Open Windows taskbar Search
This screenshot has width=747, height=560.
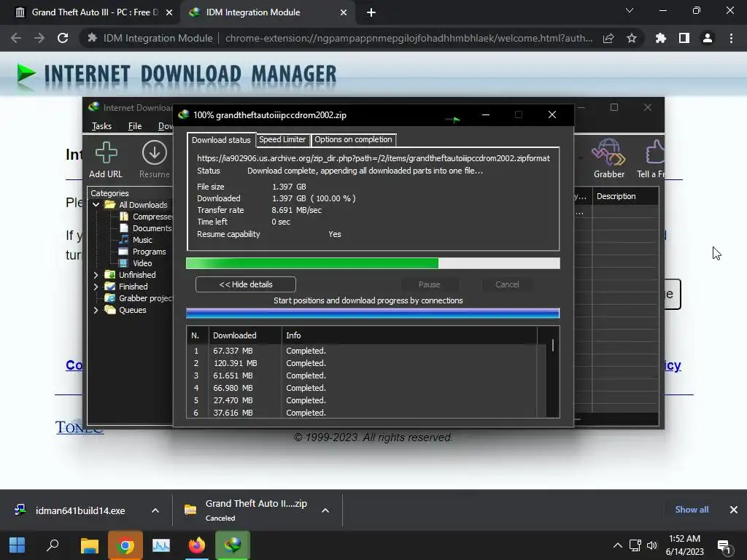[53, 545]
